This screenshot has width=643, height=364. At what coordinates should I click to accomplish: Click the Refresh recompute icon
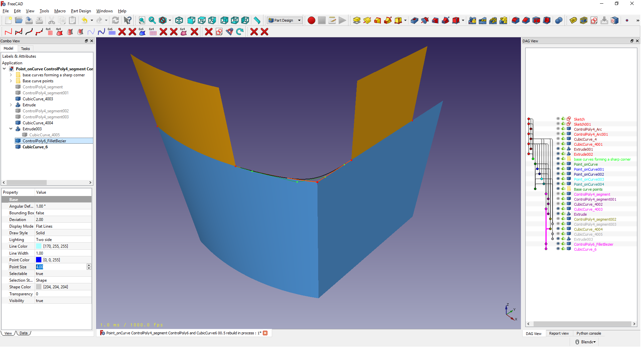pyautogui.click(x=115, y=20)
